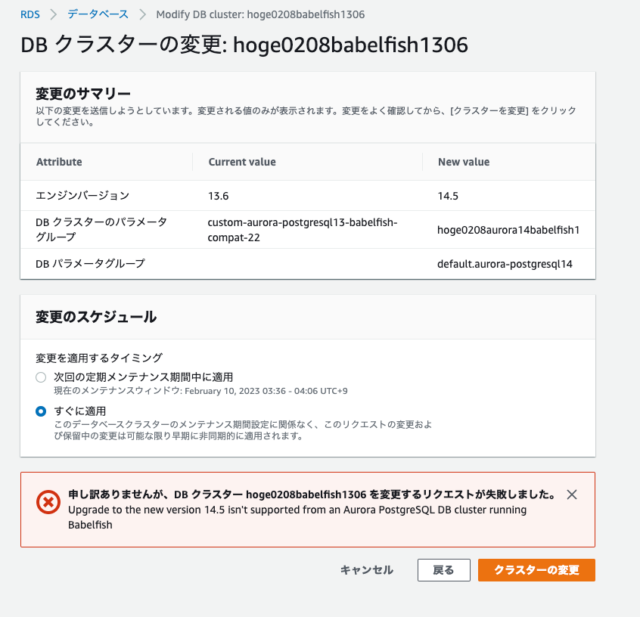This screenshot has width=640, height=617.
Task: Click the Modify DB cluster breadcrumb text
Action: (260, 15)
